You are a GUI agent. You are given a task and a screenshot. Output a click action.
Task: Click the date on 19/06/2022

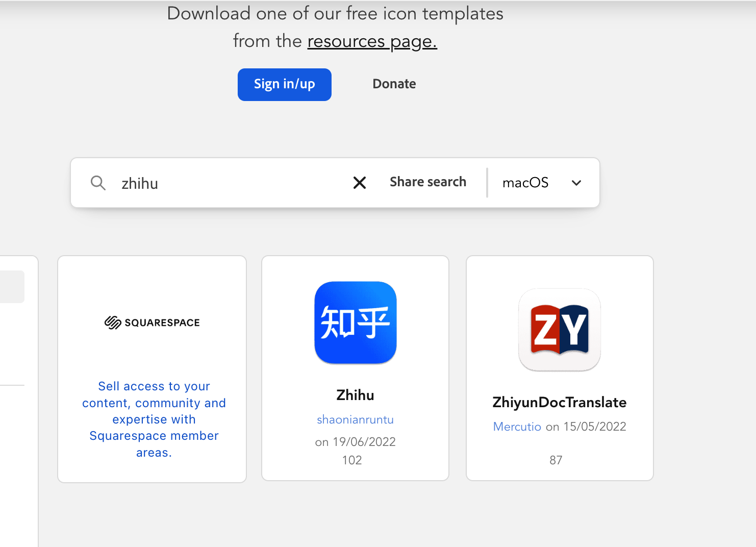(356, 442)
